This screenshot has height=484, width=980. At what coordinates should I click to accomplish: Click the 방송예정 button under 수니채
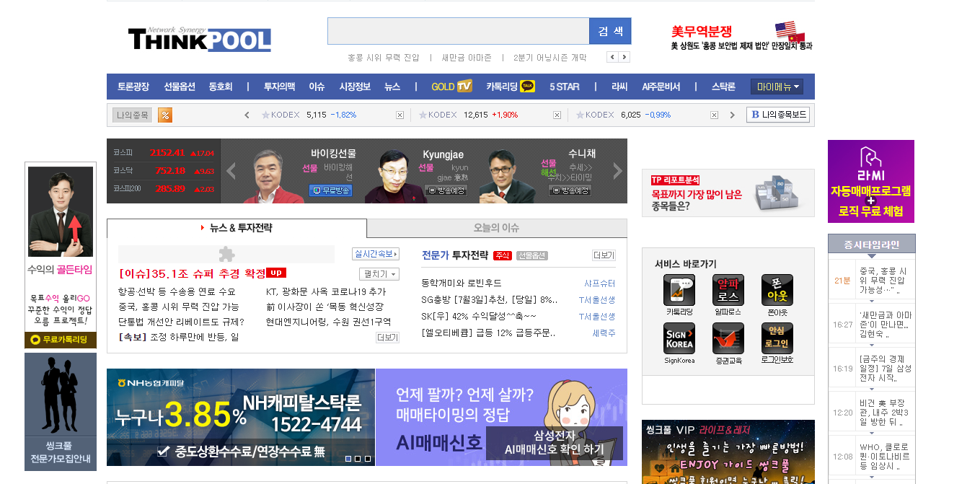pyautogui.click(x=570, y=190)
